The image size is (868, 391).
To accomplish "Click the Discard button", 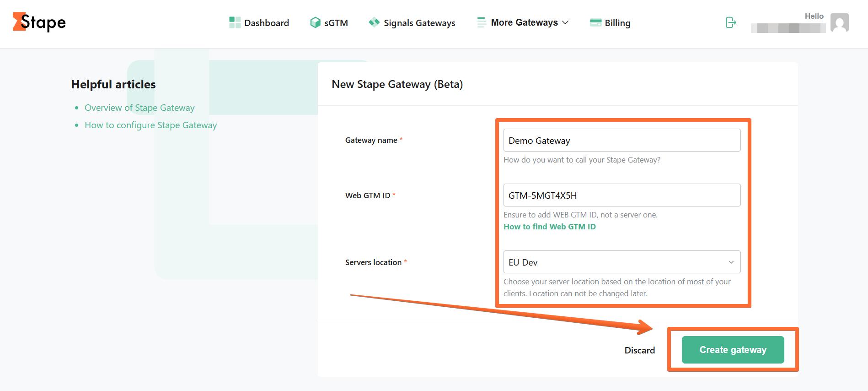I will [x=639, y=350].
